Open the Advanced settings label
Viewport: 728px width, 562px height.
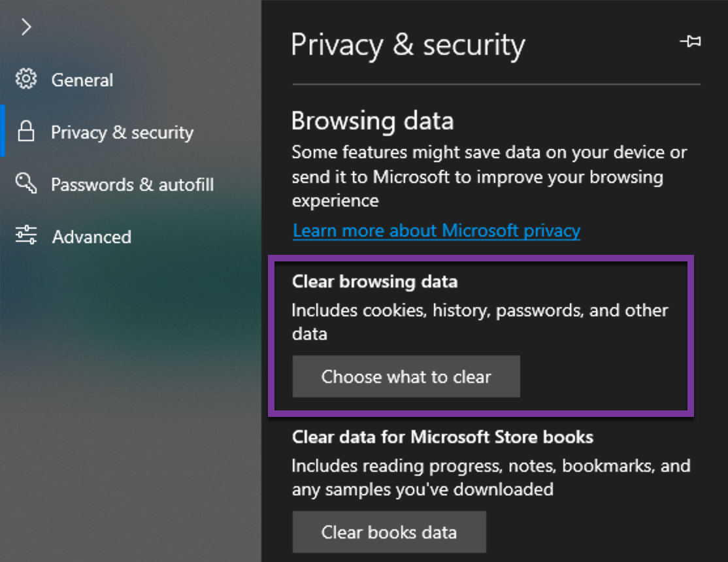tap(91, 237)
